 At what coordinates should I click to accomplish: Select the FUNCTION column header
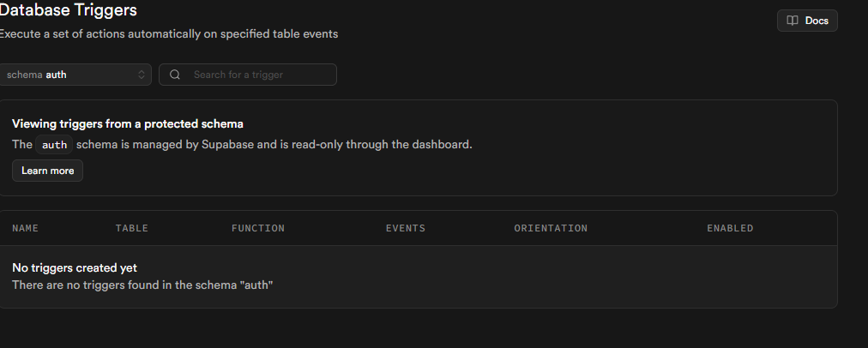pyautogui.click(x=258, y=228)
